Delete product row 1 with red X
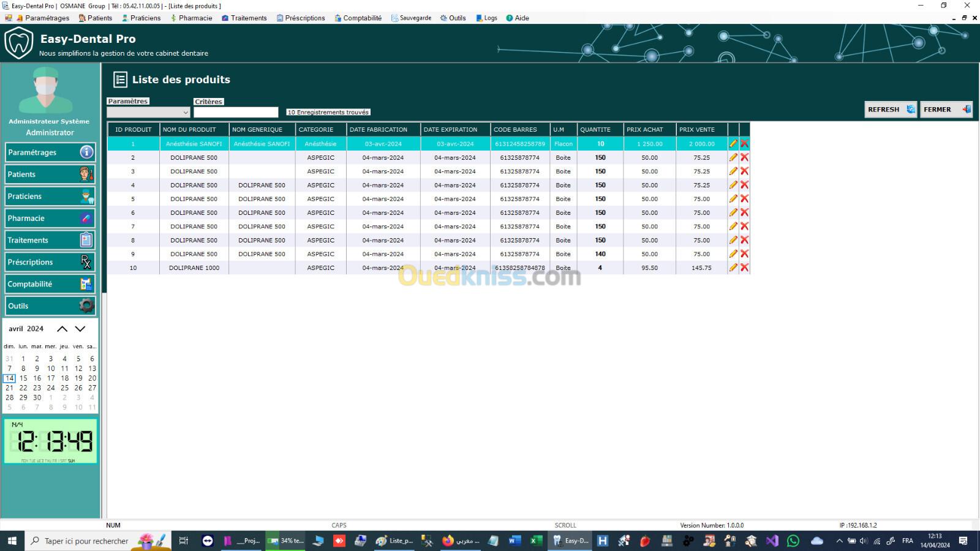The height and width of the screenshot is (551, 980). [744, 143]
